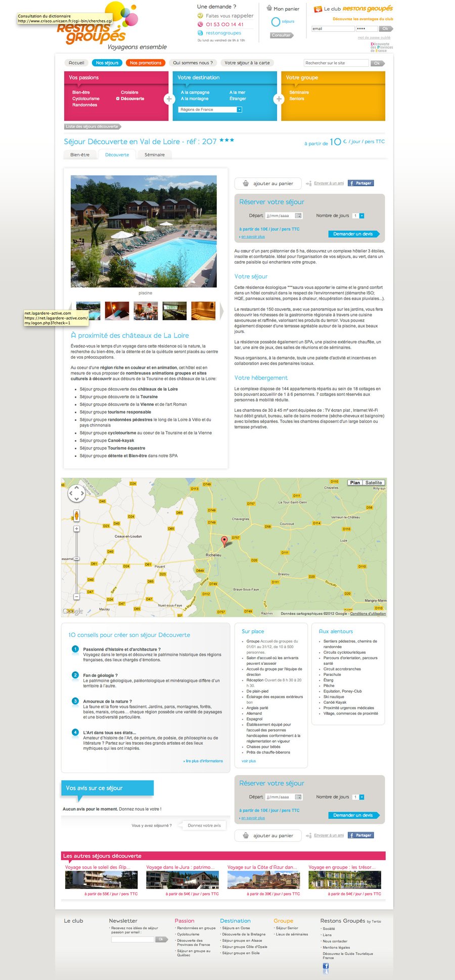
Task: Zoom in the map with the plus button
Action: (x=76, y=529)
